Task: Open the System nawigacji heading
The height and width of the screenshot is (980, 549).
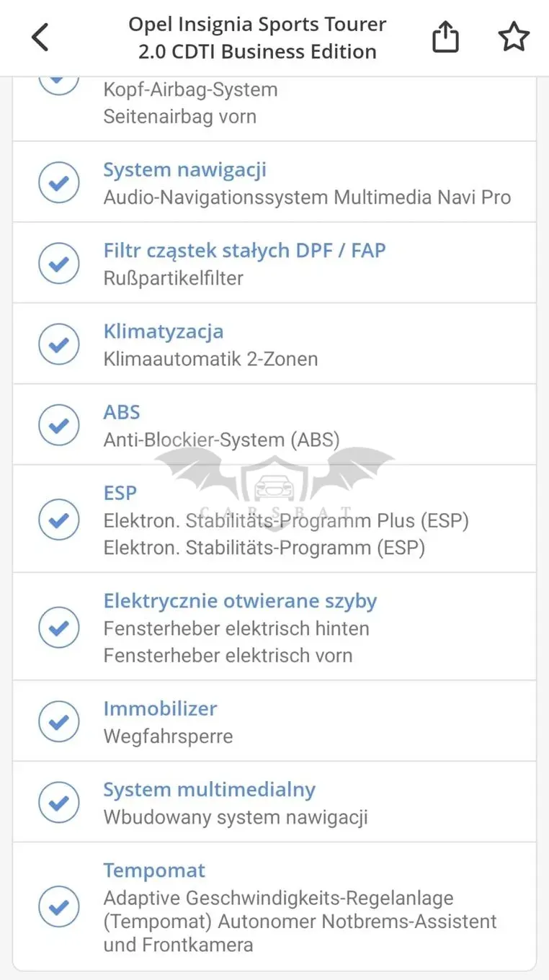Action: pos(184,170)
